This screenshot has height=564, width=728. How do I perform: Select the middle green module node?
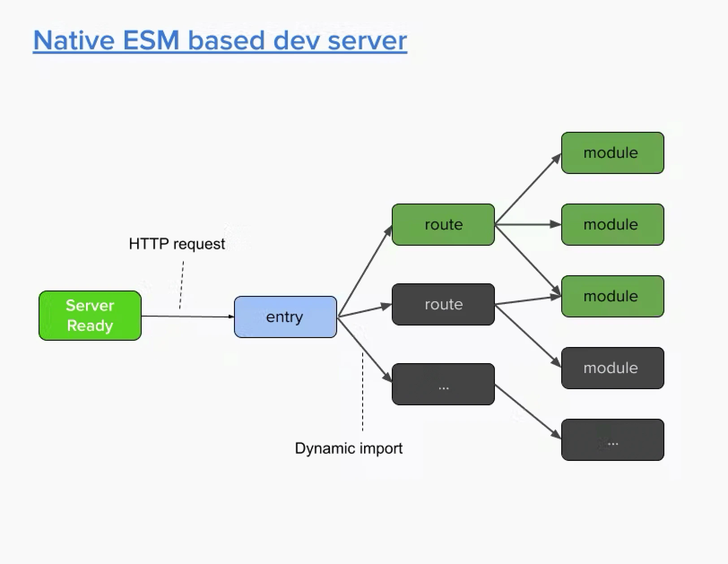tap(612, 296)
